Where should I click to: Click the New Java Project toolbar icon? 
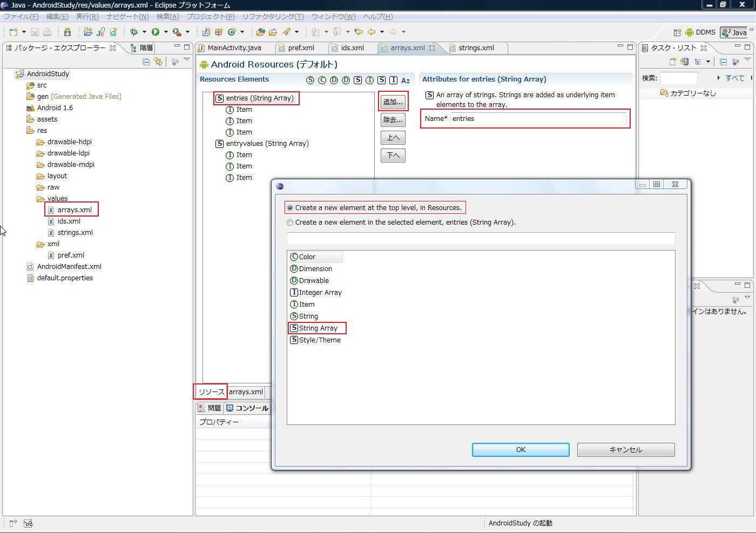206,32
